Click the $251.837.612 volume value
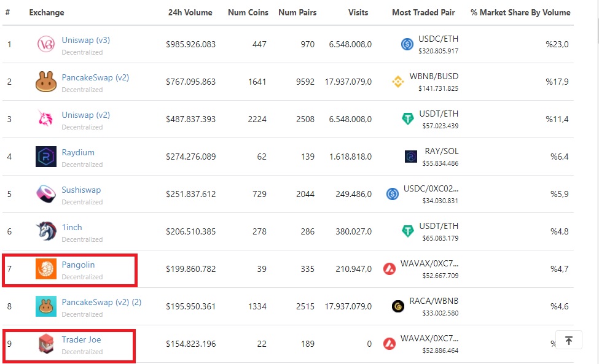 [190, 194]
